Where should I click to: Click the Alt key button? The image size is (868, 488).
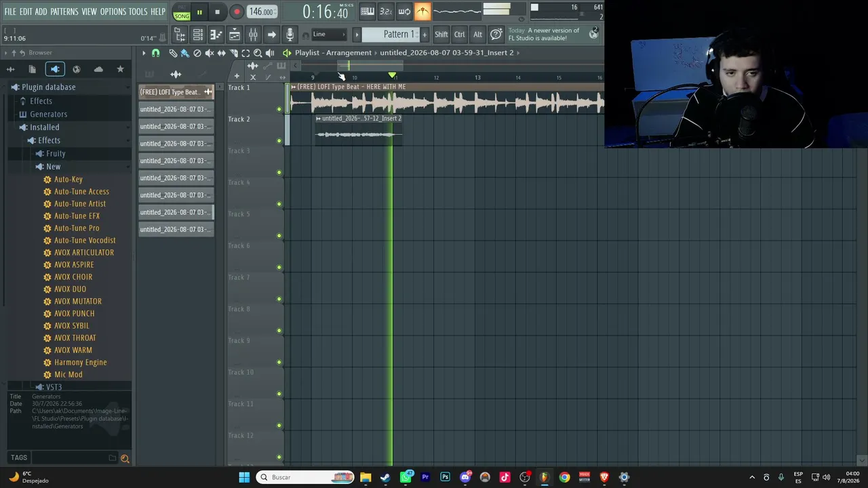point(477,35)
